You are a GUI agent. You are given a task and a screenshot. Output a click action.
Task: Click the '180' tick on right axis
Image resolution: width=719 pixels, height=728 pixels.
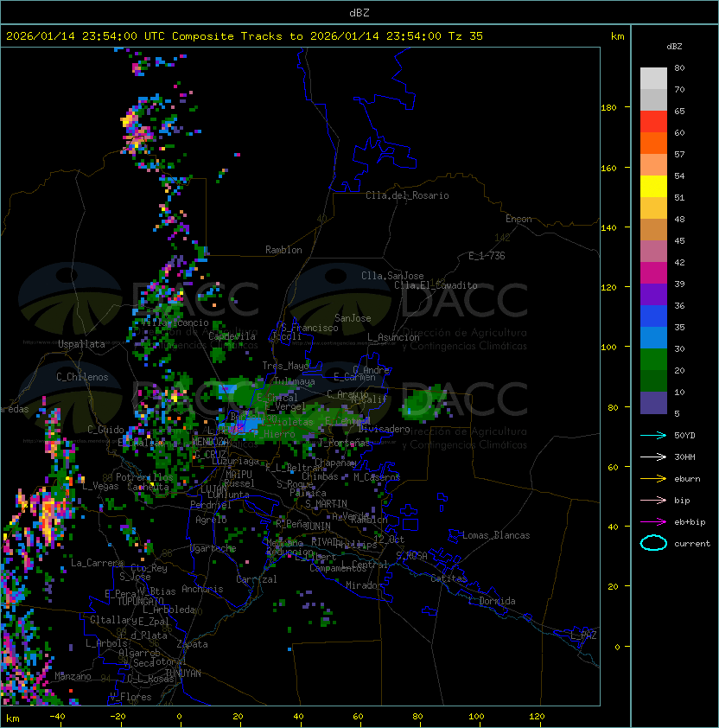point(608,108)
